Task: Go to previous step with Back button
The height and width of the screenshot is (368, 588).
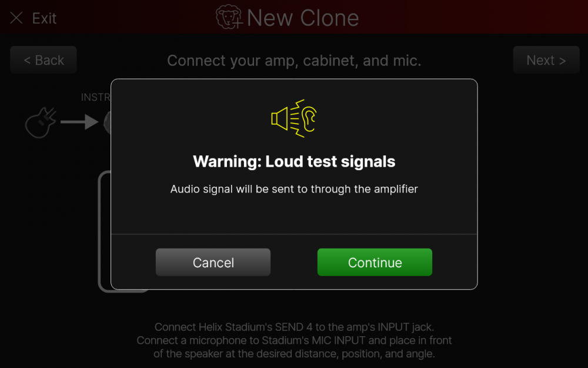Action: [x=44, y=60]
